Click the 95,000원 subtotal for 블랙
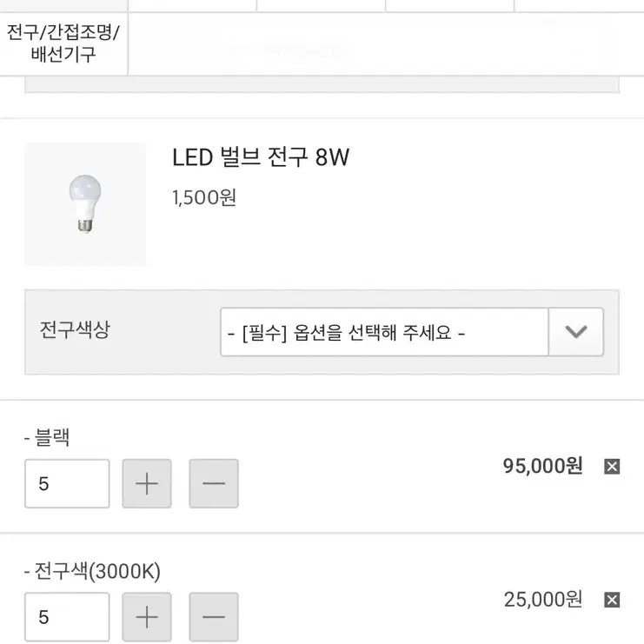The image size is (644, 644). click(542, 466)
